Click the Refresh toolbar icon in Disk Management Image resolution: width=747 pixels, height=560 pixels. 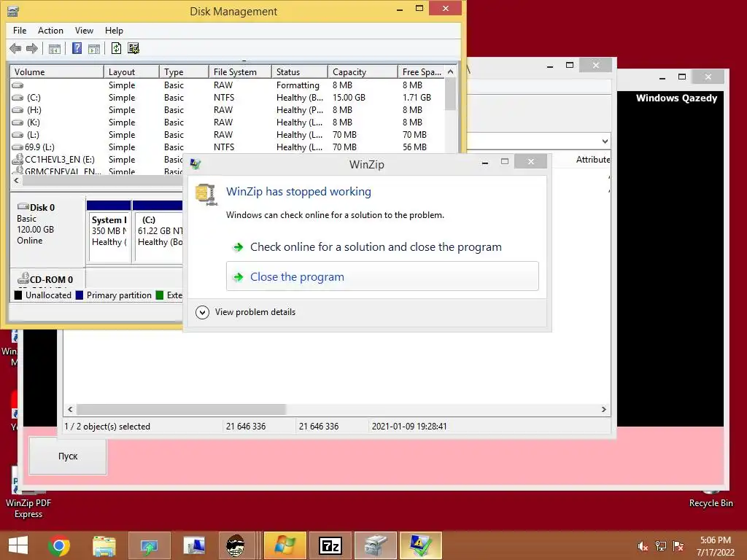coord(116,48)
